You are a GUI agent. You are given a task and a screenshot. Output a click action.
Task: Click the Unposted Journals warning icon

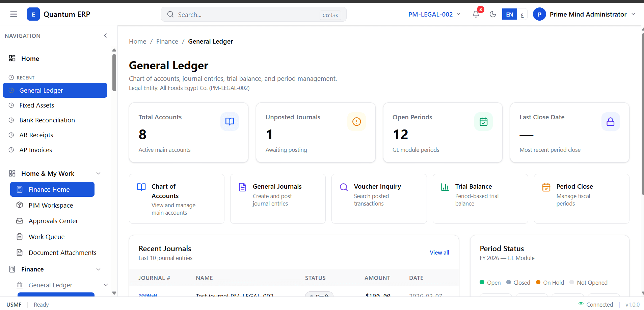[356, 121]
